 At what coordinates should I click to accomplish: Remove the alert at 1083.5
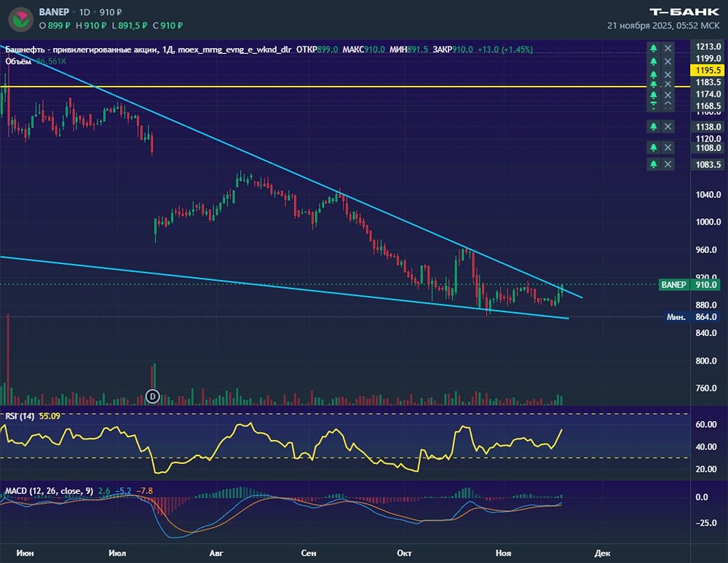(668, 164)
